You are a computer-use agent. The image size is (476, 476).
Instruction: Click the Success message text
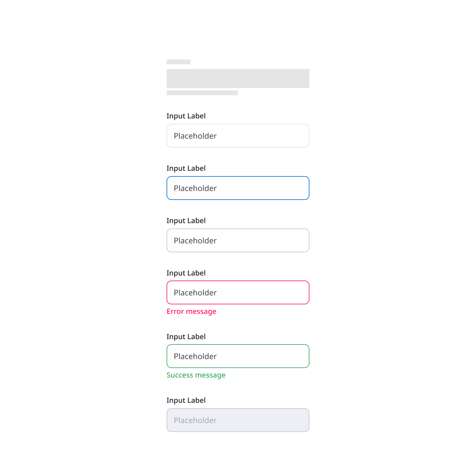pos(196,375)
